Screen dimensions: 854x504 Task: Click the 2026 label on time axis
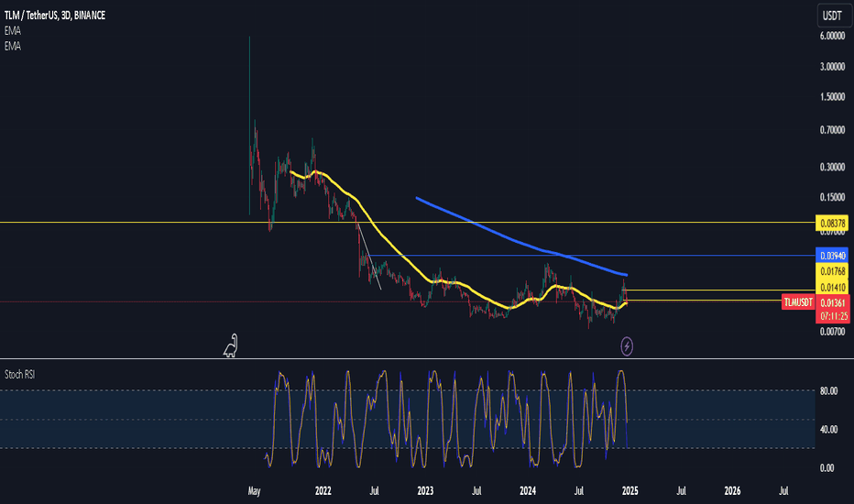click(x=732, y=491)
